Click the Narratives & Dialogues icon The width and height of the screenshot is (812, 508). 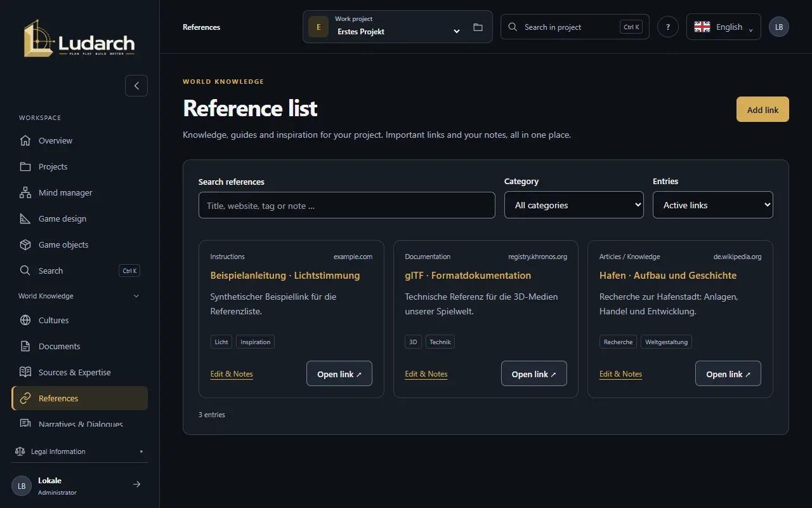click(x=25, y=424)
